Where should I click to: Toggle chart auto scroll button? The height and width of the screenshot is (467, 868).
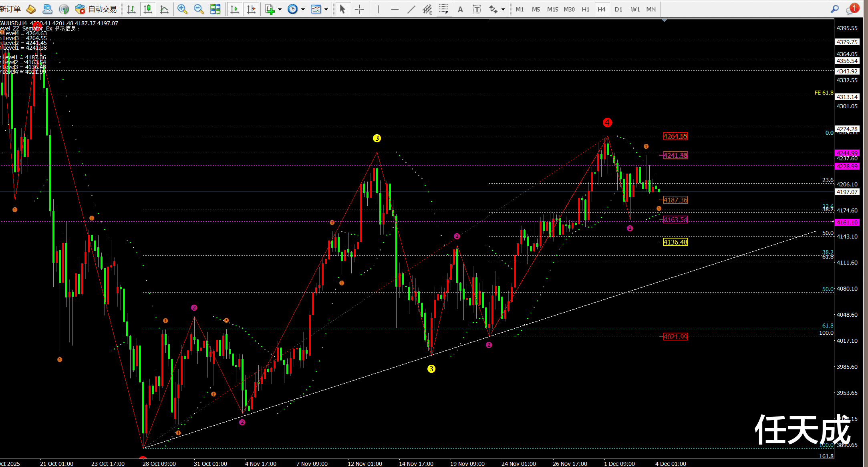tap(235, 9)
